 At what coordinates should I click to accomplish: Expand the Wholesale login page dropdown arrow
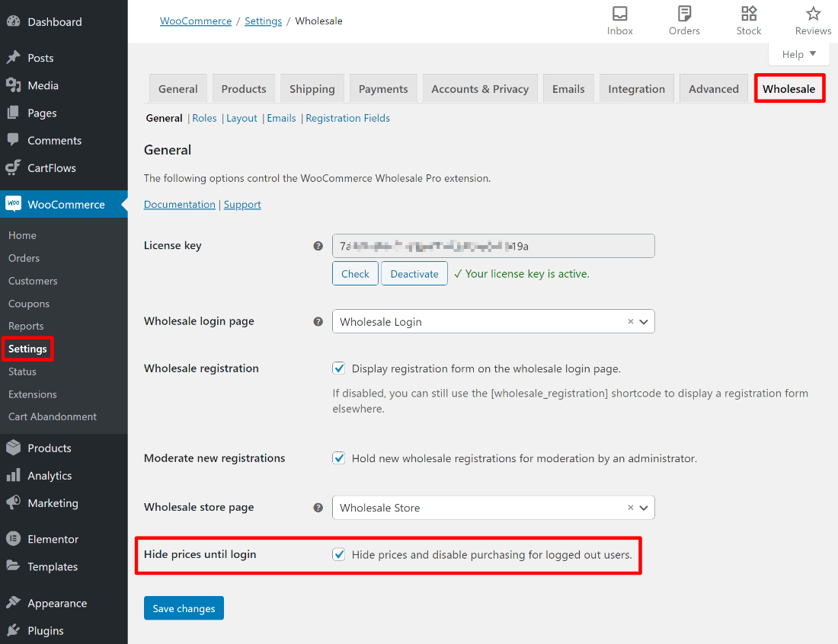click(x=644, y=322)
